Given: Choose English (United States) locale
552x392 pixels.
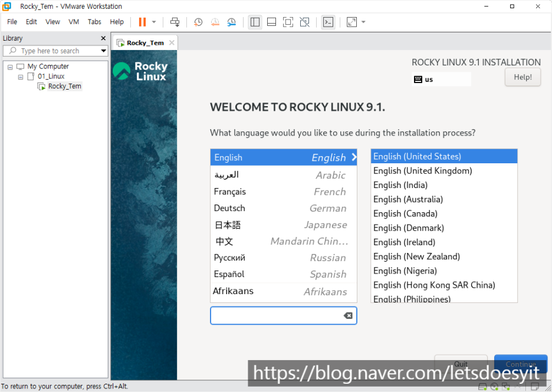Looking at the screenshot, I should (x=444, y=156).
